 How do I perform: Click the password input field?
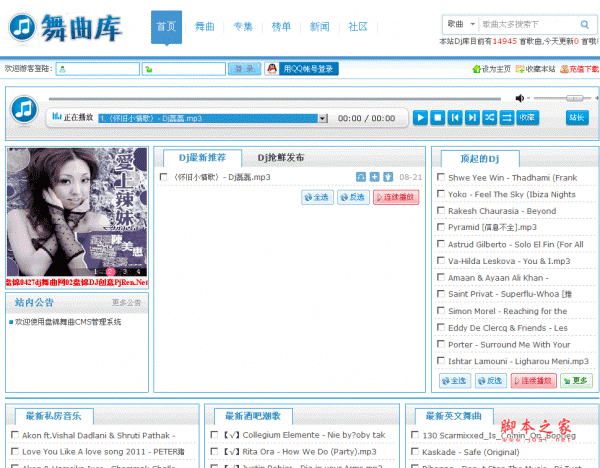click(x=184, y=69)
